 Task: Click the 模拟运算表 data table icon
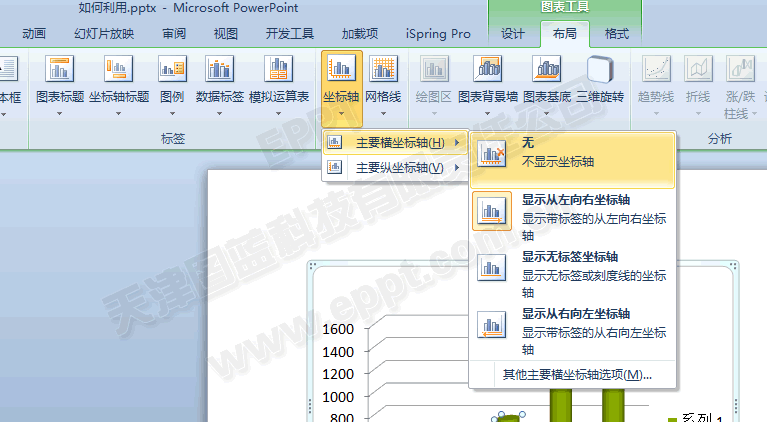(278, 68)
